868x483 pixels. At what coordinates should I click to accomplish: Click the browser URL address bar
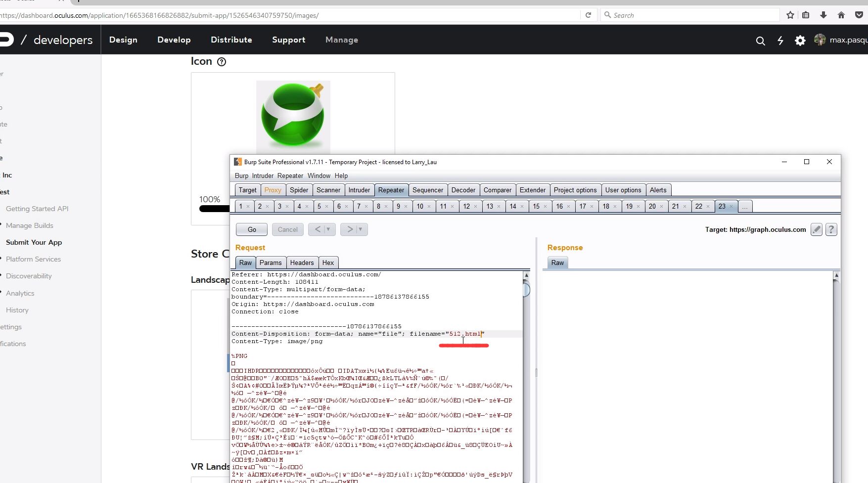289,15
